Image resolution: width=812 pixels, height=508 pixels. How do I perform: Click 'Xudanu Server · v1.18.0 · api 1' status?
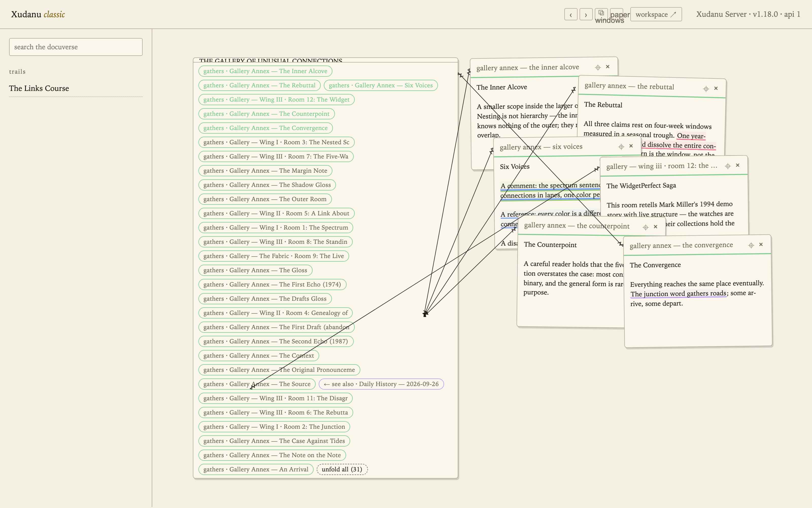pyautogui.click(x=748, y=14)
